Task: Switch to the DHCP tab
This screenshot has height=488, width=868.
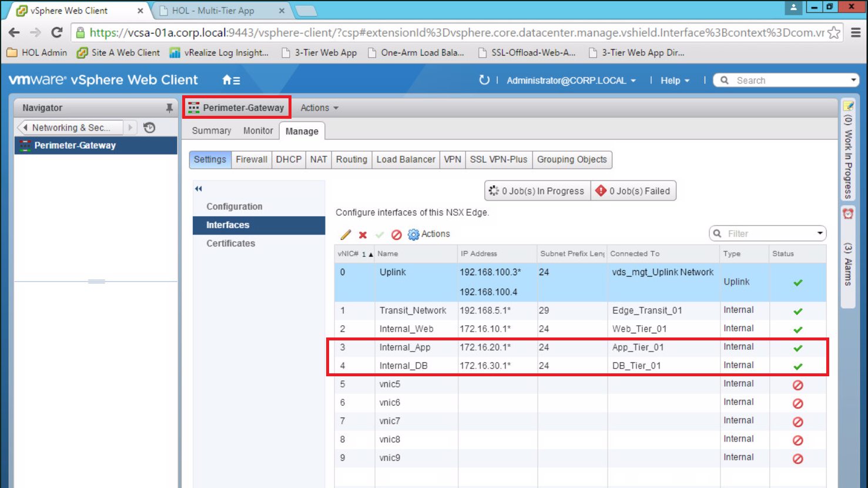Action: (289, 159)
